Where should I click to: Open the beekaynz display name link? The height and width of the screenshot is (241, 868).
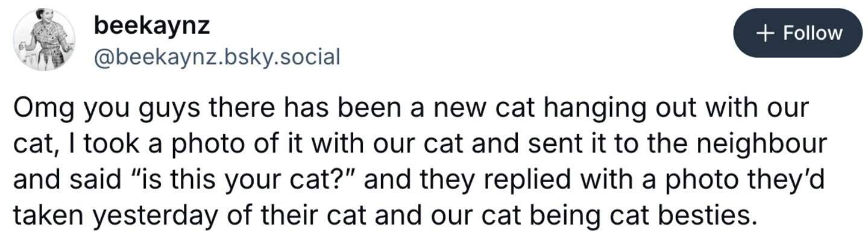click(x=152, y=25)
